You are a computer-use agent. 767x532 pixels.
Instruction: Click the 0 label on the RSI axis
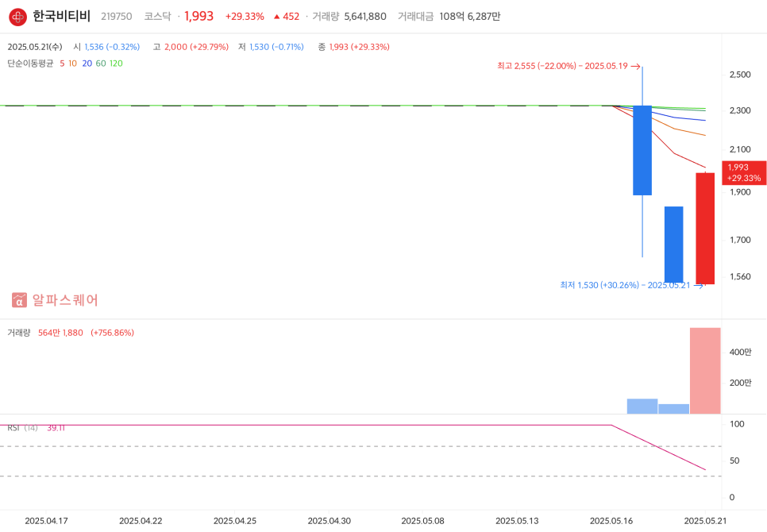732,497
